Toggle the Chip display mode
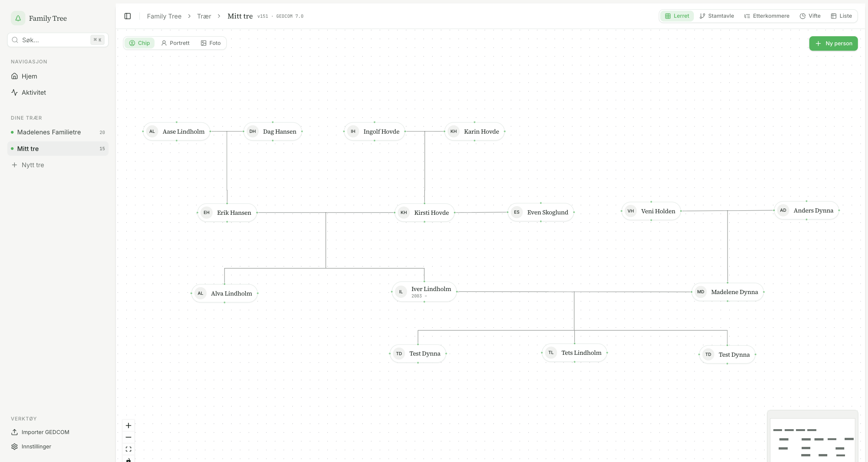Image resolution: width=868 pixels, height=462 pixels. click(x=140, y=43)
